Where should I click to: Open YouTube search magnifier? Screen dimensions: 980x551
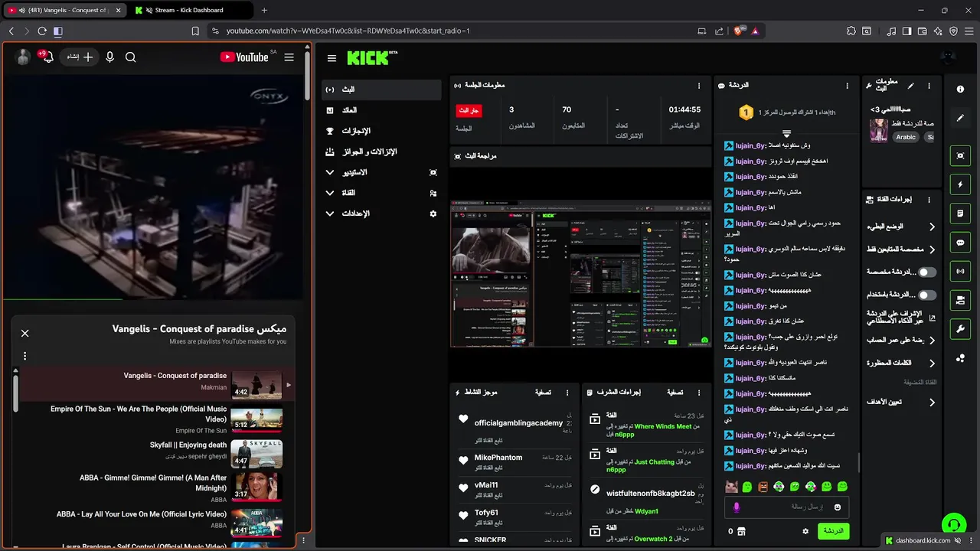pyautogui.click(x=130, y=57)
